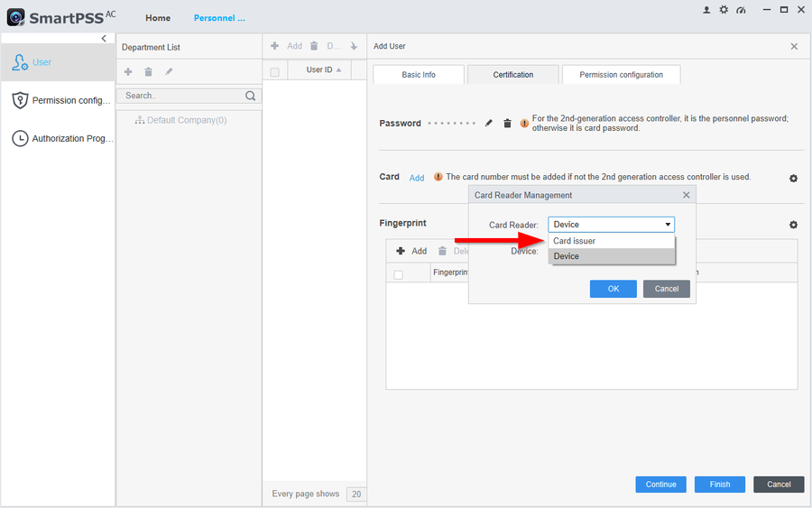Click the department Search input field
The image size is (812, 508).
tap(180, 96)
